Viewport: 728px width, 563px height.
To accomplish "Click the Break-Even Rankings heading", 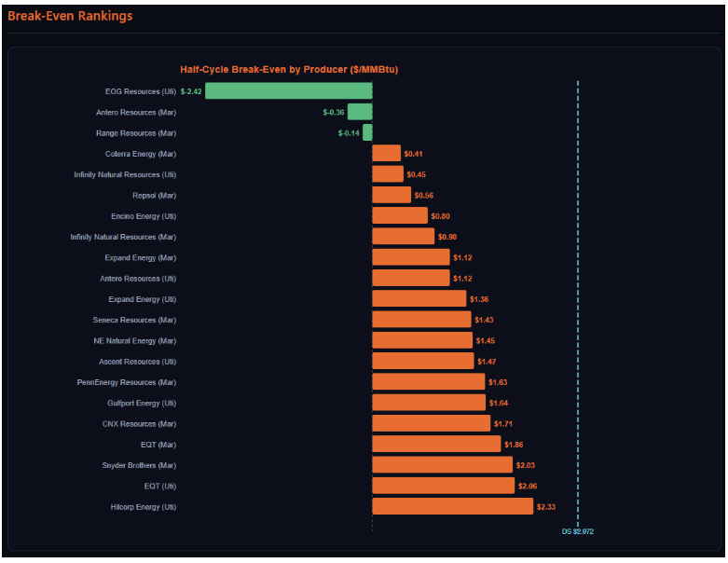I will [x=70, y=16].
